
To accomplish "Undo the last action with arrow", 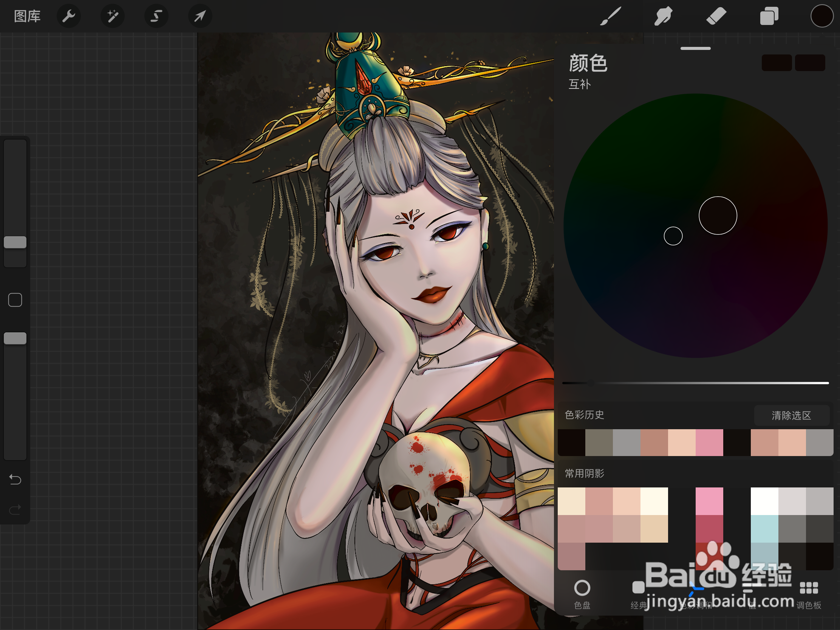I will click(15, 479).
